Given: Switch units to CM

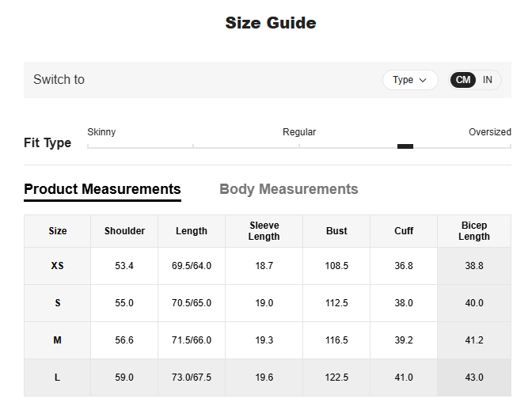Looking at the screenshot, I should pyautogui.click(x=463, y=80).
